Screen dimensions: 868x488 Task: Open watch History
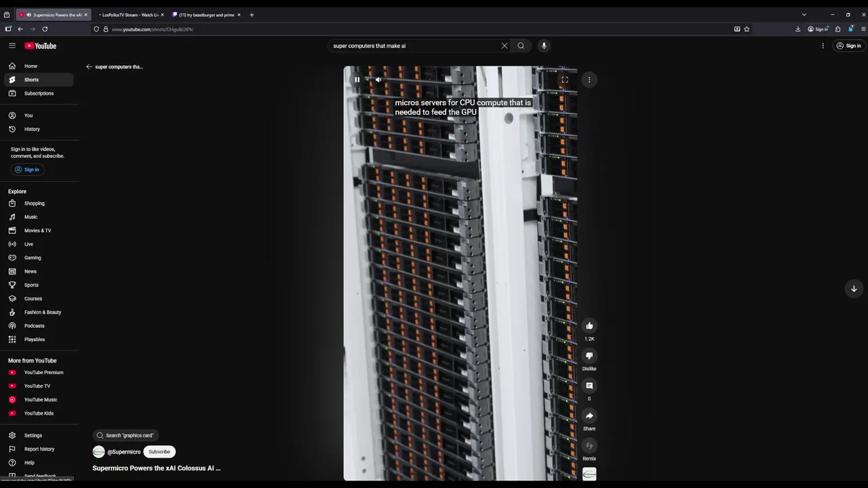(39, 129)
